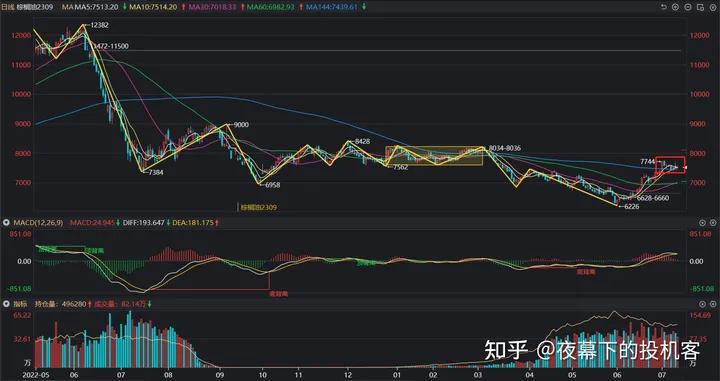Image resolution: width=720 pixels, height=381 pixels.
Task: Click the 持仓量 496280 value
Action: click(60, 304)
